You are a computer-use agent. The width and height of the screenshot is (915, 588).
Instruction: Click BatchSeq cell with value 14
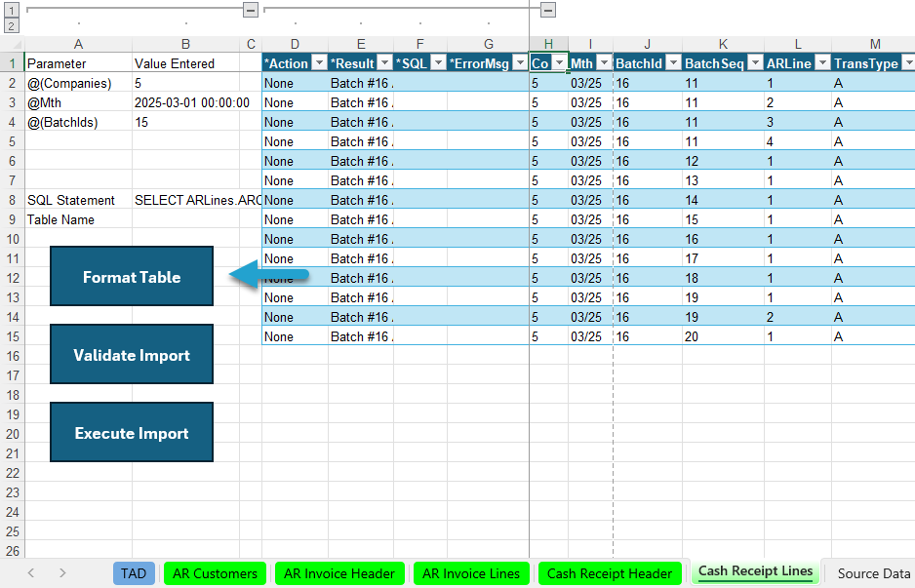[x=723, y=200]
